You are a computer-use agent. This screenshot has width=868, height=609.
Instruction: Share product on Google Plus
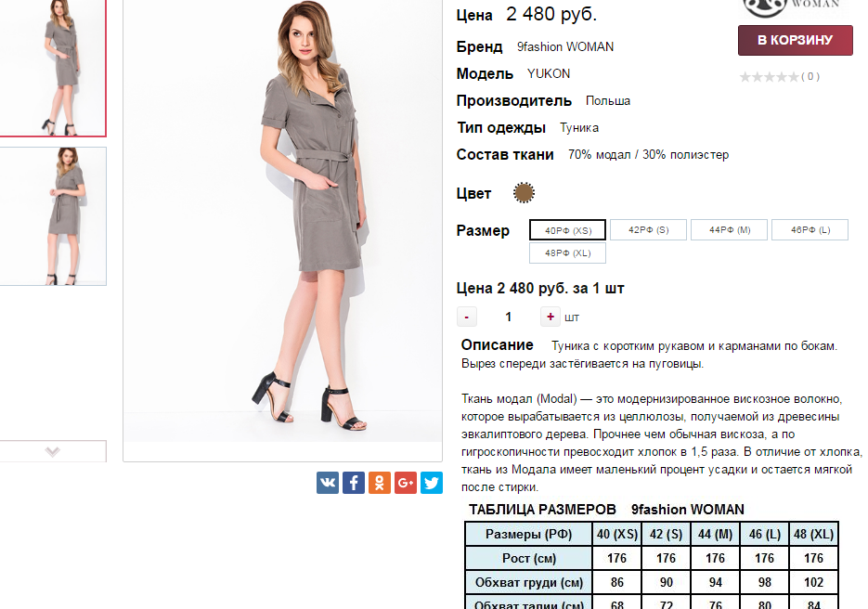[x=405, y=483]
